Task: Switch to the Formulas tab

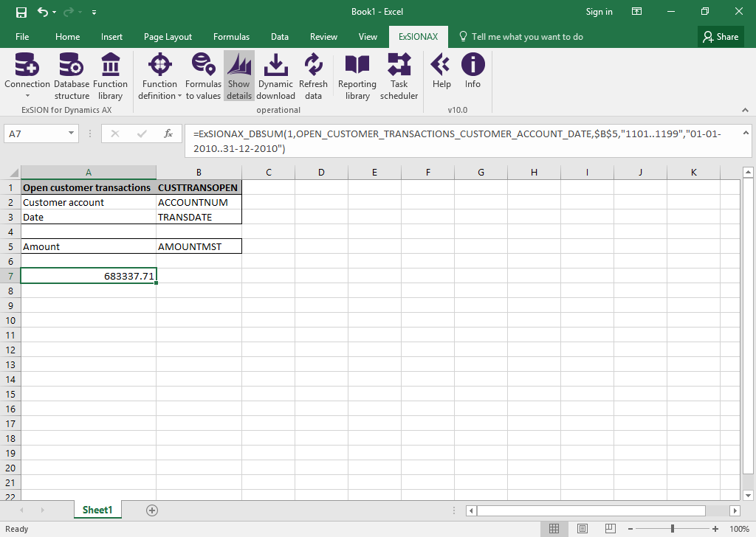Action: (231, 37)
